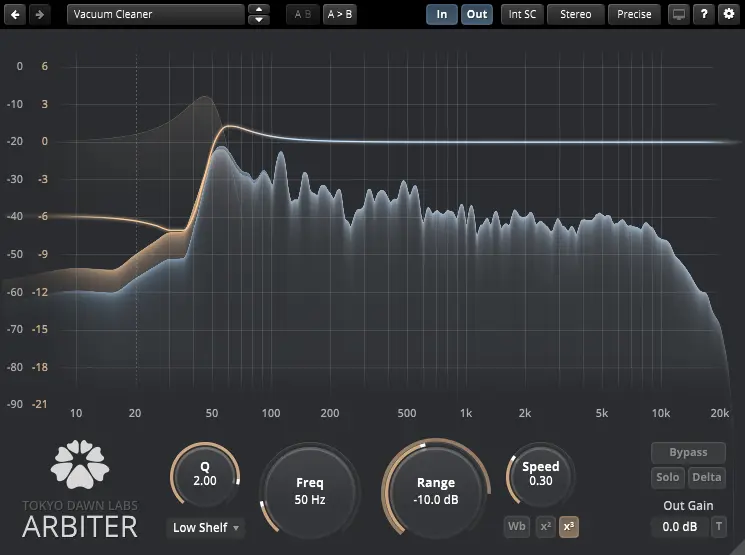This screenshot has height=555, width=745.
Task: Click the Speed knob at 0.30
Action: tap(541, 474)
